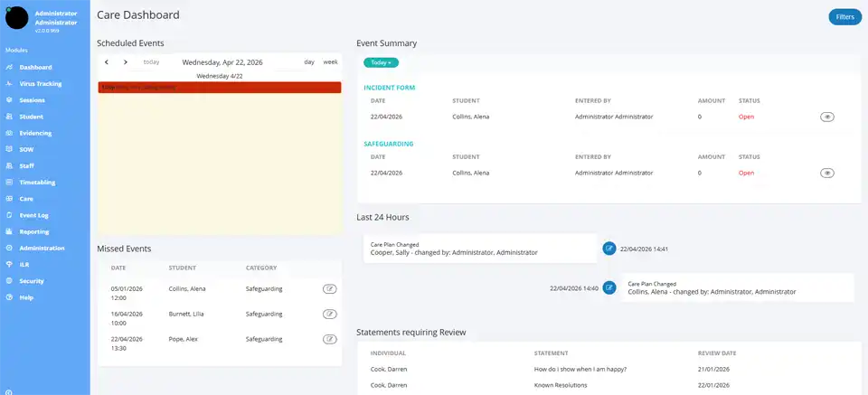868x395 pixels.
Task: Go to previous day in Scheduled Events
Action: pos(107,62)
